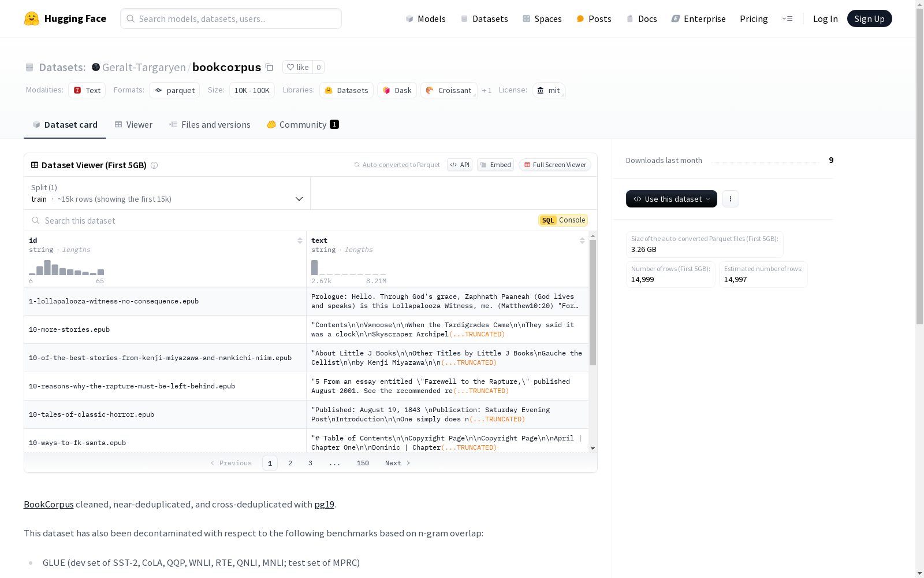Click the search magnifier icon in the dataset search
Viewport: 924px width, 578px height.
36,220
